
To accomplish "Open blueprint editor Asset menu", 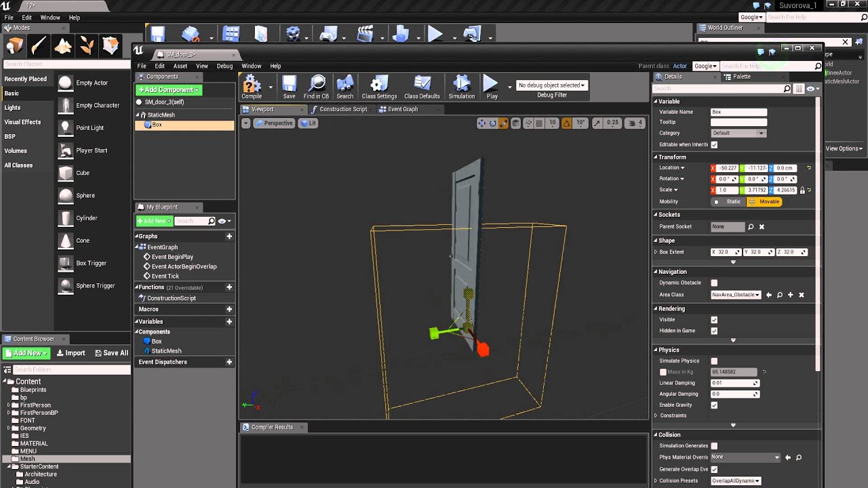I will click(180, 66).
